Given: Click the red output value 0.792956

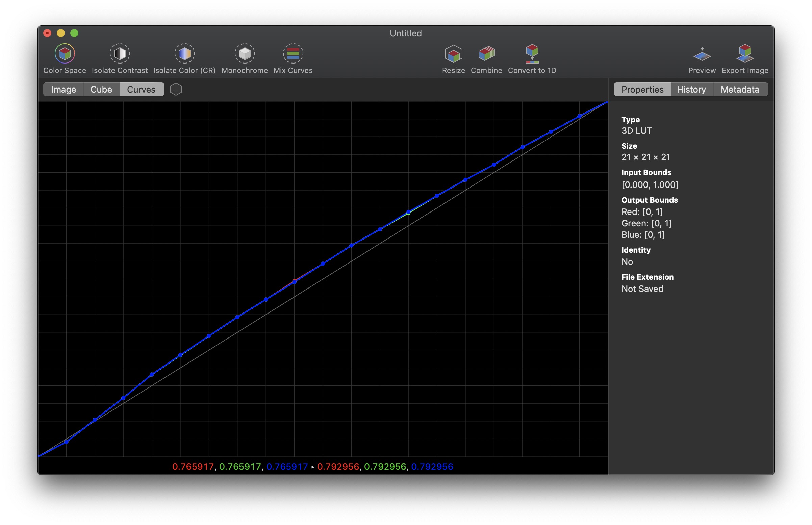Looking at the screenshot, I should [338, 466].
